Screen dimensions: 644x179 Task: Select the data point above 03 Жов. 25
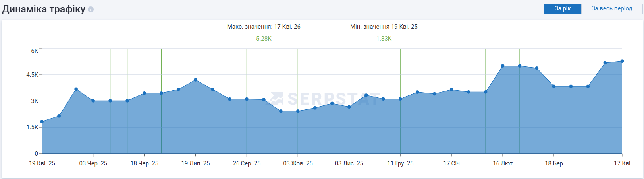coord(298,111)
